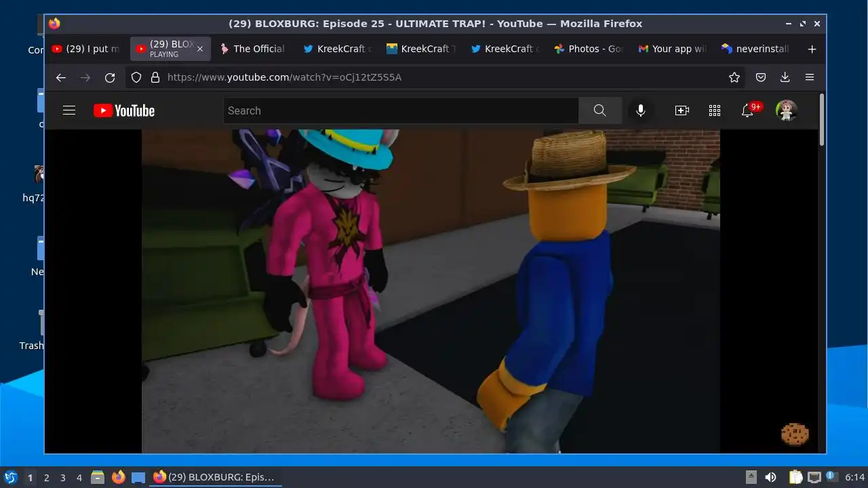Screen dimensions: 868x488
Task: Switch to the first KreekCraft Twitter tab
Action: tap(336, 49)
